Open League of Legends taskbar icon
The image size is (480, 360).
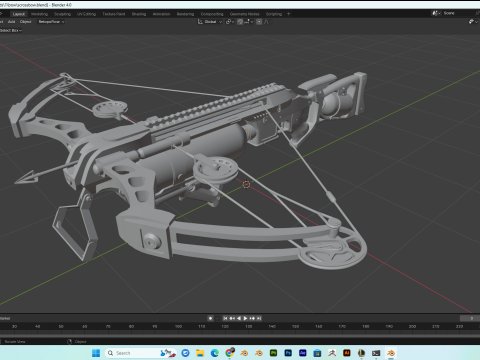pyautogui.click(x=361, y=353)
